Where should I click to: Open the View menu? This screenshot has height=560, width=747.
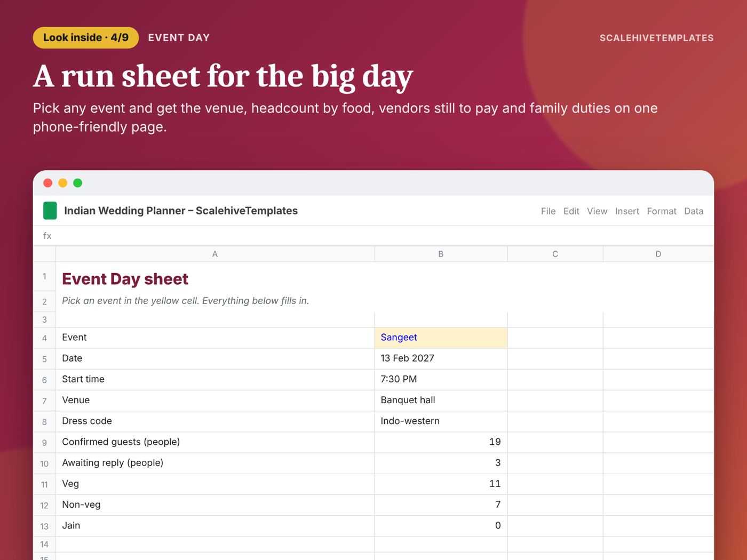pos(597,211)
